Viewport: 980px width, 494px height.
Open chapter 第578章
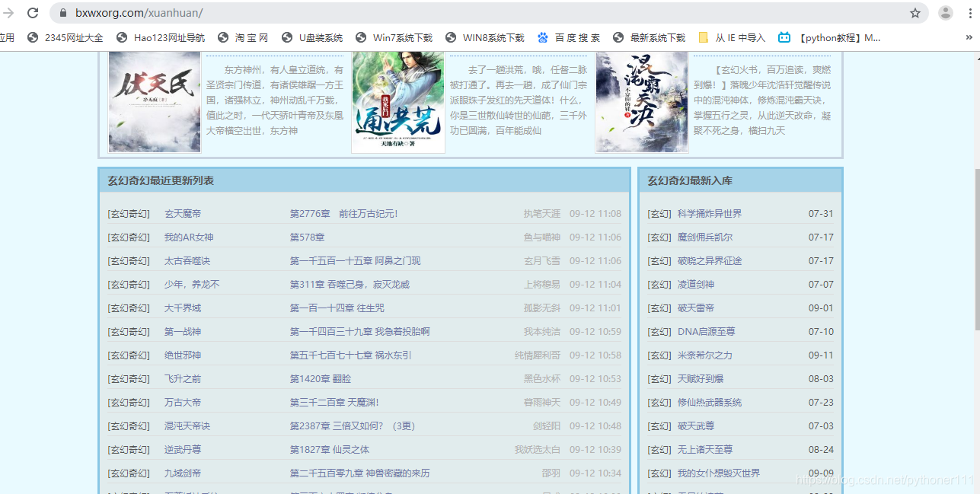pyautogui.click(x=308, y=237)
